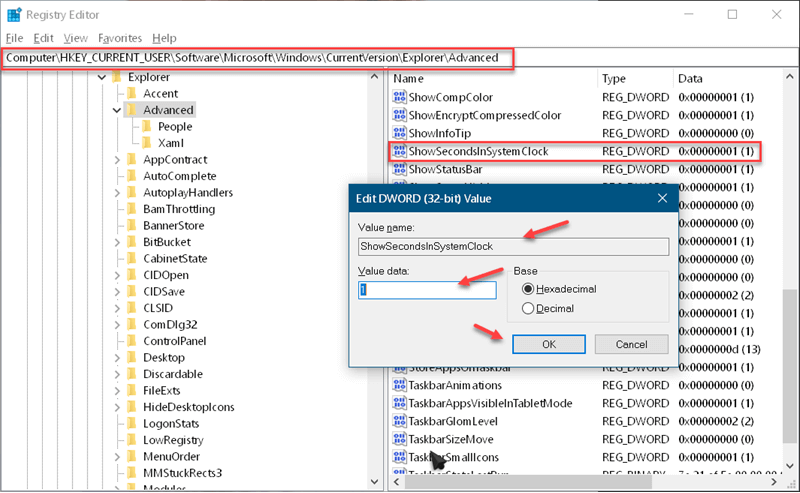Open the Favorites menu
Image resolution: width=800 pixels, height=493 pixels.
point(120,38)
